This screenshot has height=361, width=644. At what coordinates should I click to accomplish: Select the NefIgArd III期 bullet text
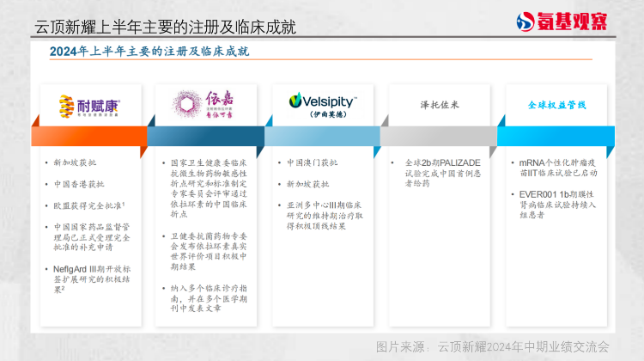click(92, 279)
